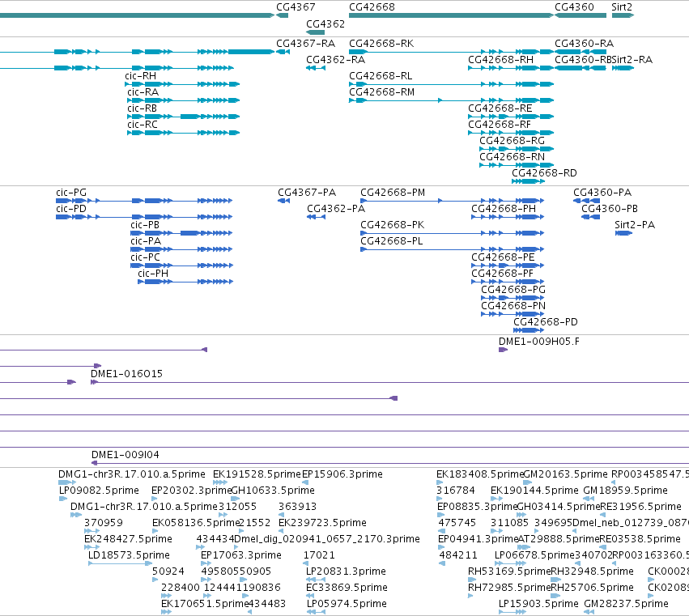
Task: Select the EP17063.3prime EST label
Action: point(241,555)
